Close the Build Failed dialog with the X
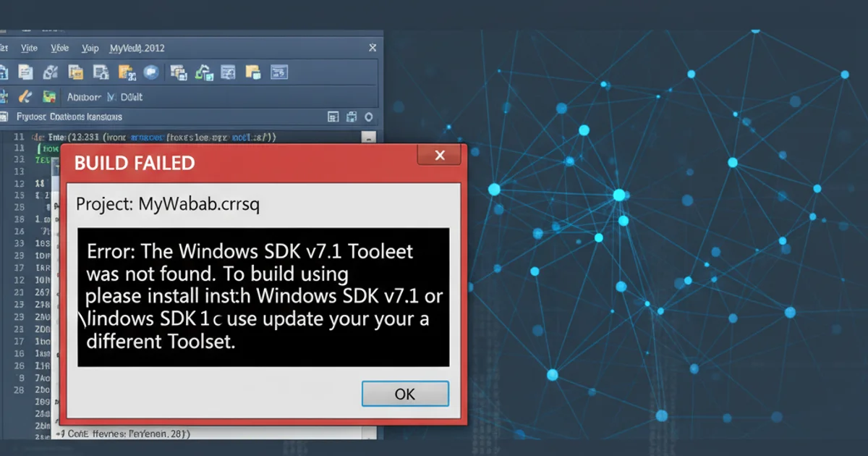This screenshot has height=456, width=868. tap(438, 156)
